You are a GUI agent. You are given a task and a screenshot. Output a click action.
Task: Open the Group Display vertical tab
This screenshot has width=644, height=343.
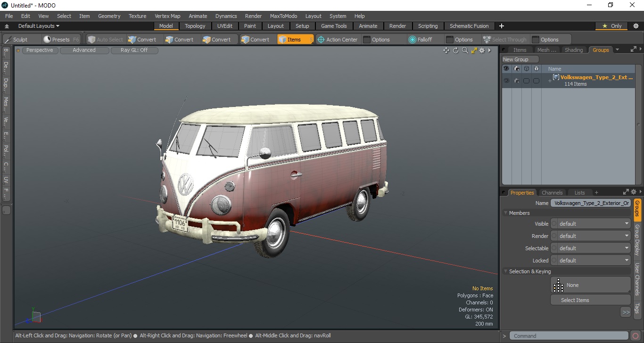637,240
